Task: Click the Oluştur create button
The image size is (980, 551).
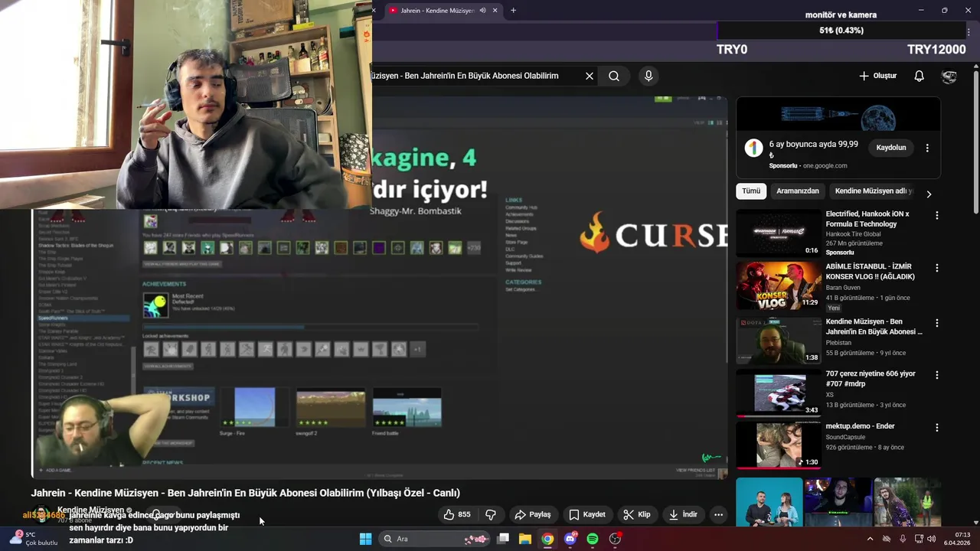Action: pos(877,76)
